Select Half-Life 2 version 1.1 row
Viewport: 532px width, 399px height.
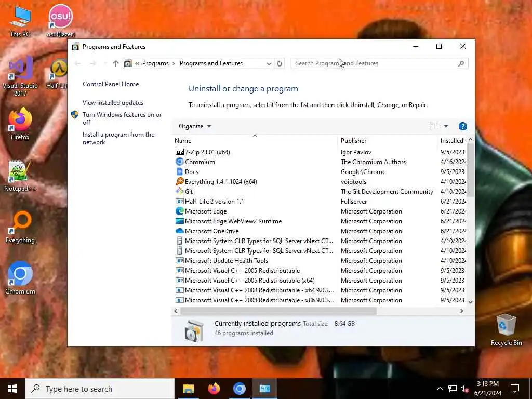[x=320, y=202]
